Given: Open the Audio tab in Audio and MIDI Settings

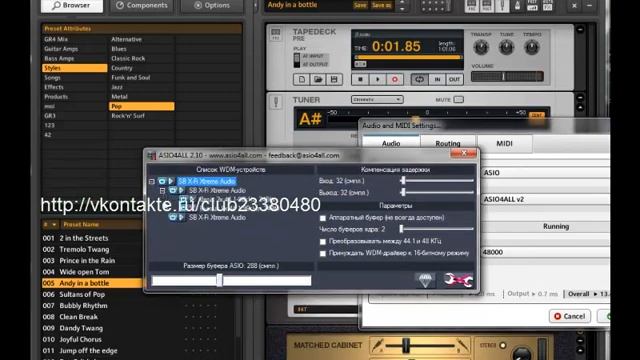Looking at the screenshot, I should 391,143.
